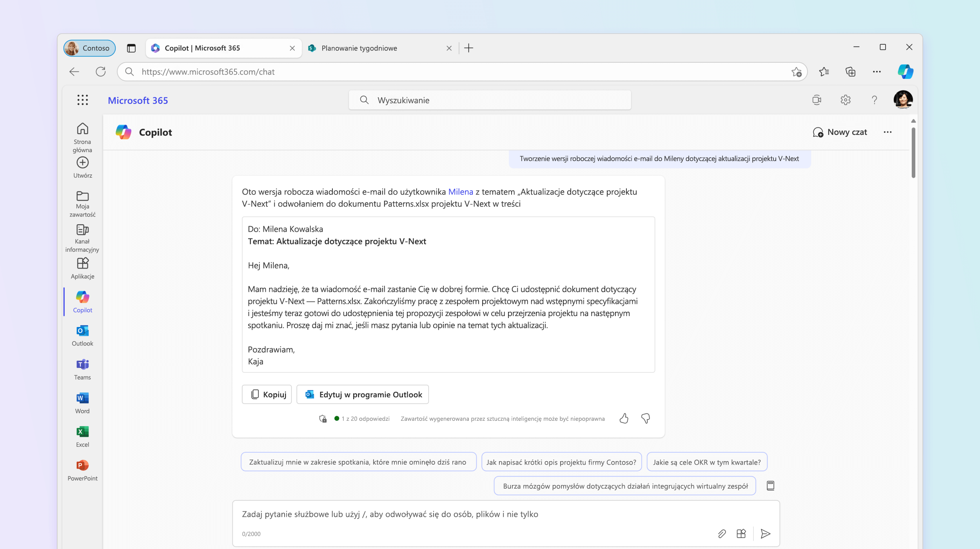
Task: Launch Outlook from the sidebar
Action: point(82,336)
